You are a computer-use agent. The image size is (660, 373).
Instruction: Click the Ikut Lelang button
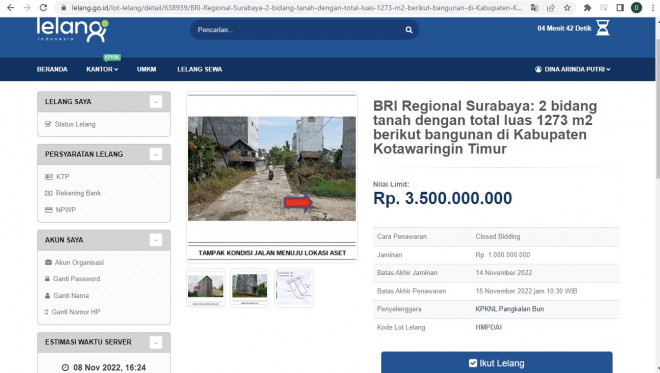[497, 362]
